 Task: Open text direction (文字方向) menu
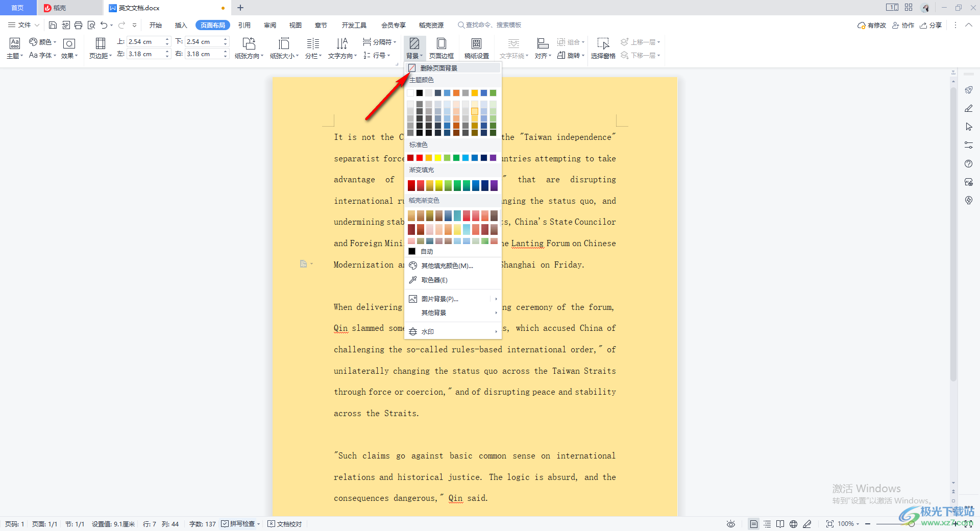pyautogui.click(x=342, y=48)
